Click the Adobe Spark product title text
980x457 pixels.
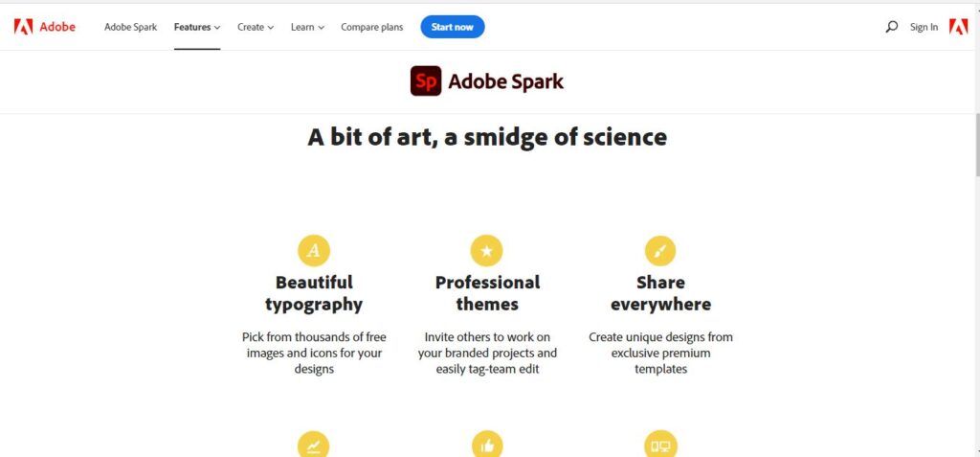505,81
